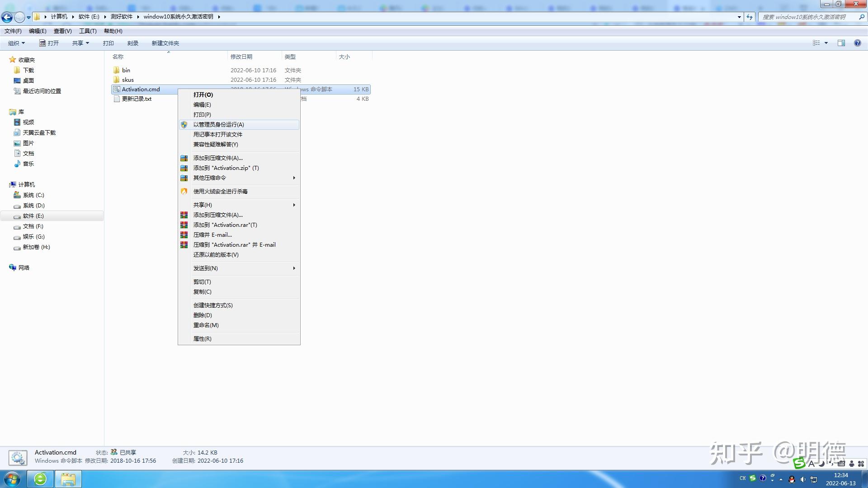
Task: Open the 帮助(H) menu
Action: click(113, 31)
